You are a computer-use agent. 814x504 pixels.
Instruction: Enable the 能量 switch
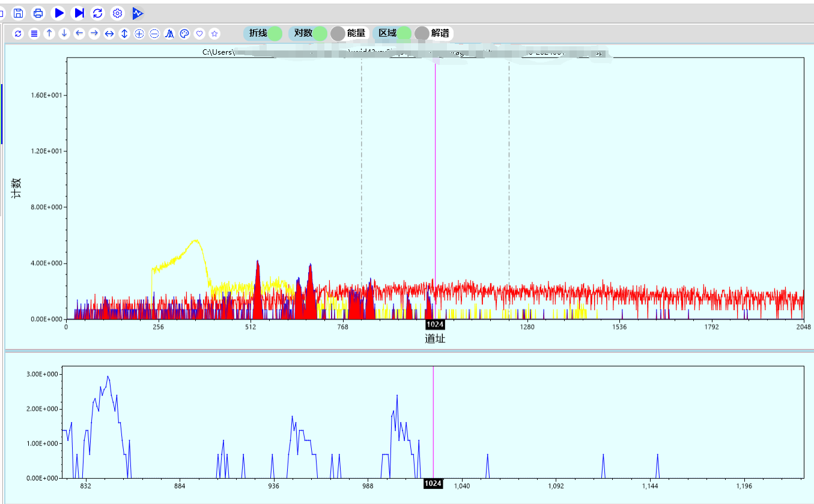[x=349, y=33]
